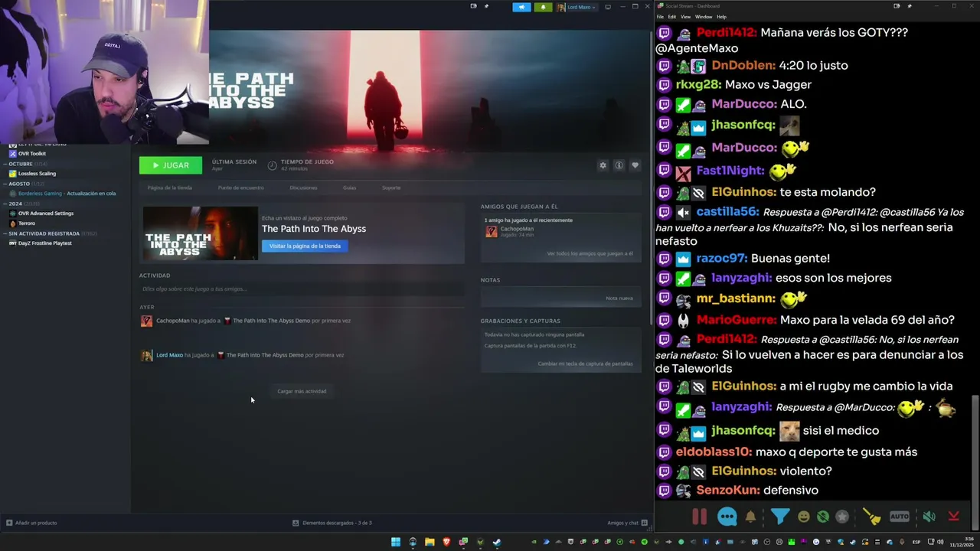This screenshot has height=551, width=980.
Task: Open Punto de encuentro tab
Action: tap(241, 187)
